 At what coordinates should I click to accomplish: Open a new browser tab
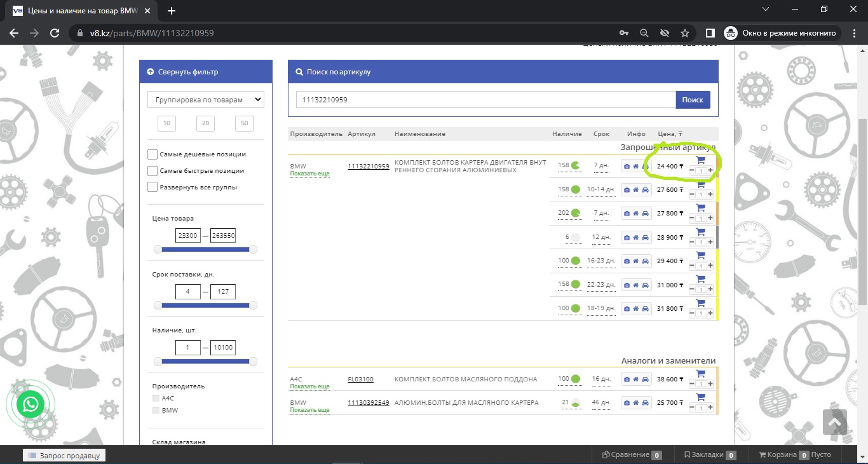(x=171, y=11)
